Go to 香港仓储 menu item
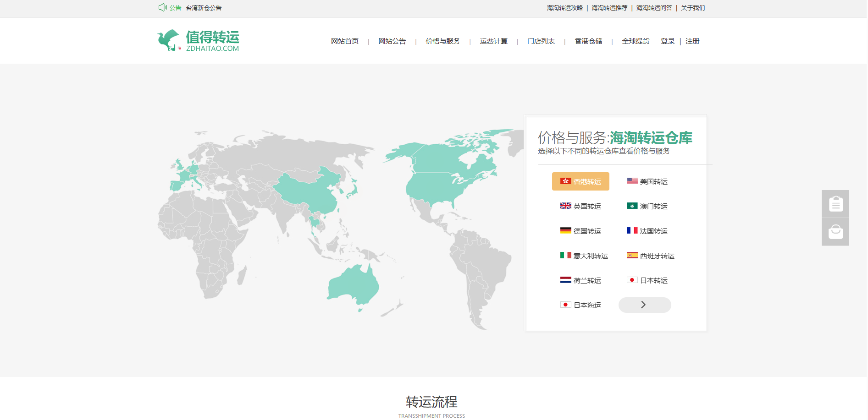The width and height of the screenshot is (868, 420). pyautogui.click(x=588, y=41)
